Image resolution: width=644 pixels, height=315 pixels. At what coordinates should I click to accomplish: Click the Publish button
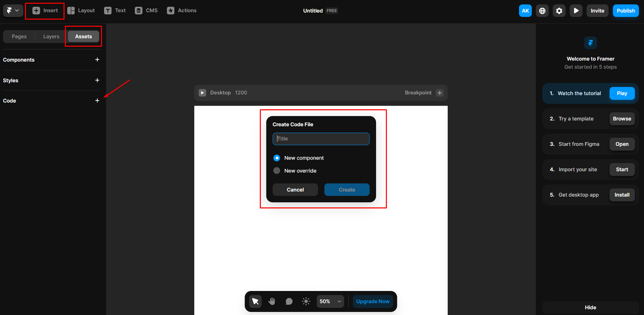[625, 10]
